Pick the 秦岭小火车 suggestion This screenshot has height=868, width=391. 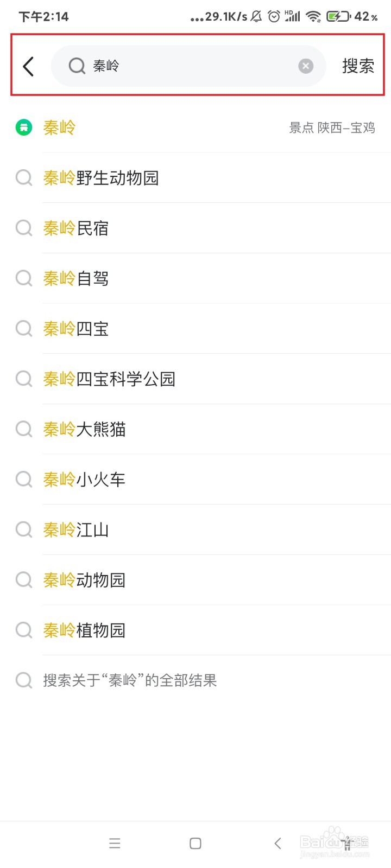tap(84, 480)
